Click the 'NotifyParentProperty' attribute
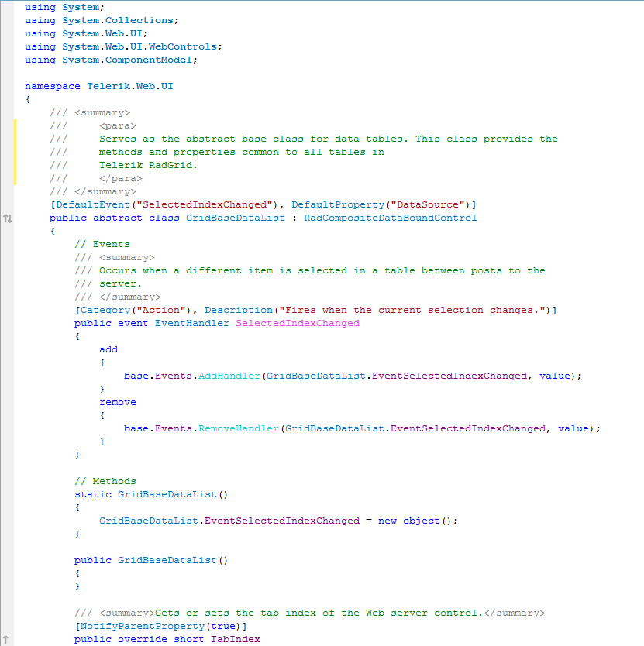This screenshot has height=646, width=644. coord(143,627)
